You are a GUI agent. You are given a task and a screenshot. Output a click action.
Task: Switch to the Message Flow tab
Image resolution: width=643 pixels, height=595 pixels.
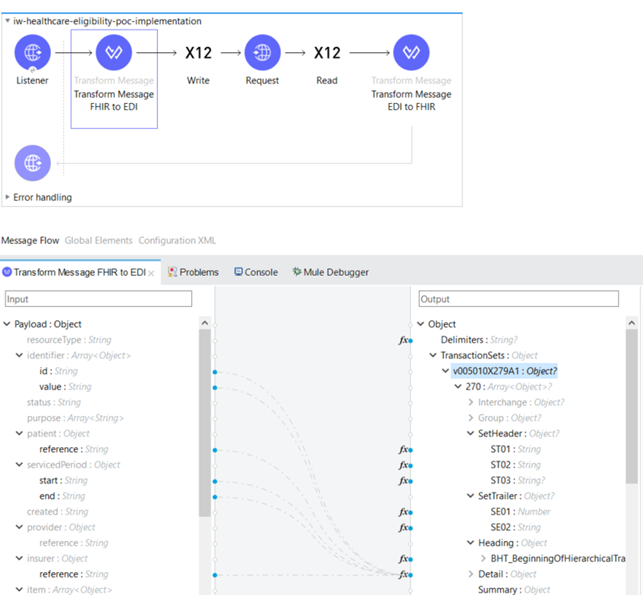click(x=30, y=240)
